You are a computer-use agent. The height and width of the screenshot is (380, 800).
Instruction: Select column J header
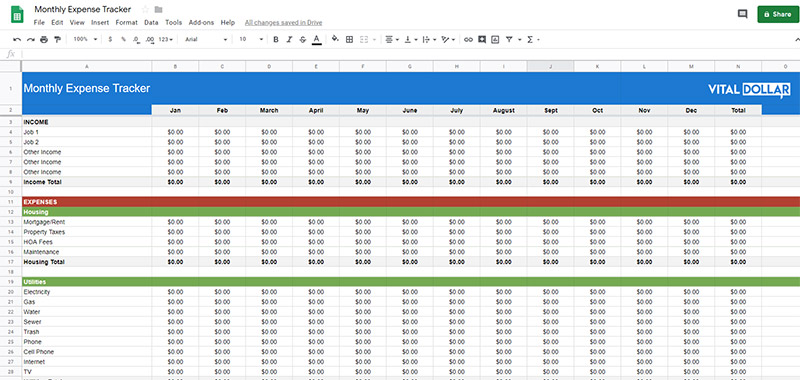[x=551, y=66]
